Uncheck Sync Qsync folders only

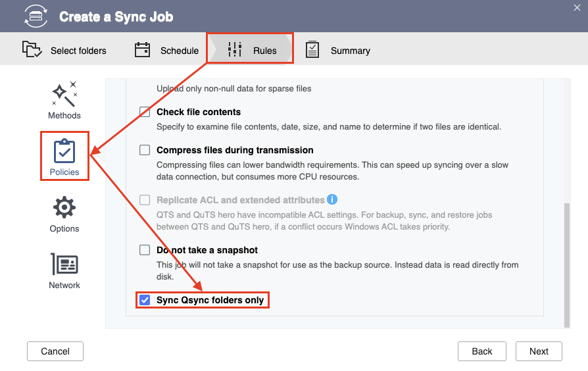[145, 300]
